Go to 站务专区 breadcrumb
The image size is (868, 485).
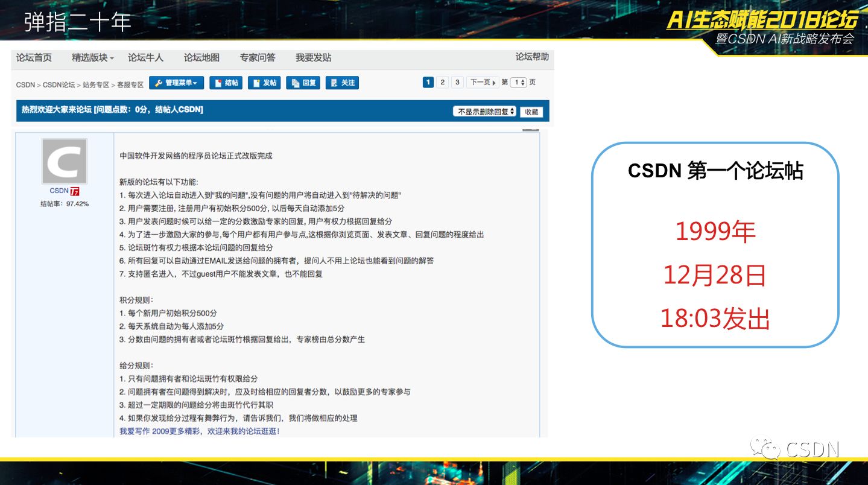click(x=95, y=85)
